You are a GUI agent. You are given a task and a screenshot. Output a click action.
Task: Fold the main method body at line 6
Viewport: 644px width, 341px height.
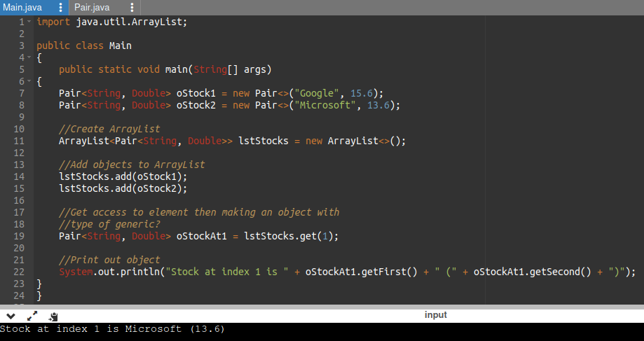29,81
